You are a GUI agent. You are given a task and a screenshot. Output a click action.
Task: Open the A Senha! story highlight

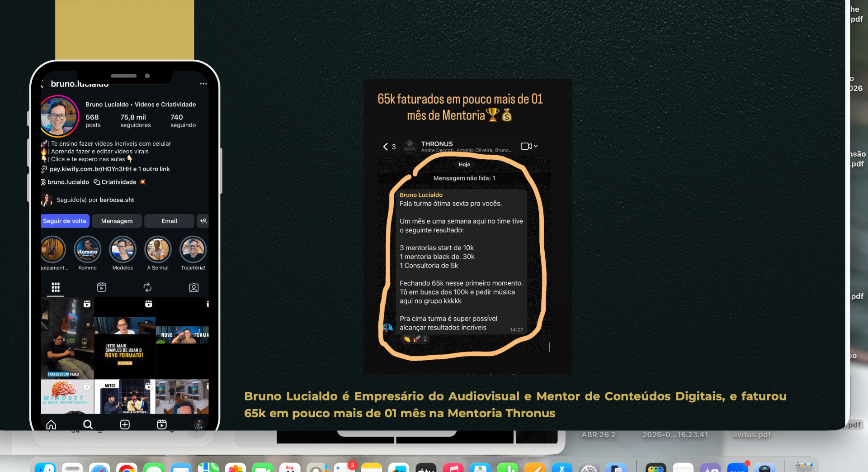[x=158, y=249]
